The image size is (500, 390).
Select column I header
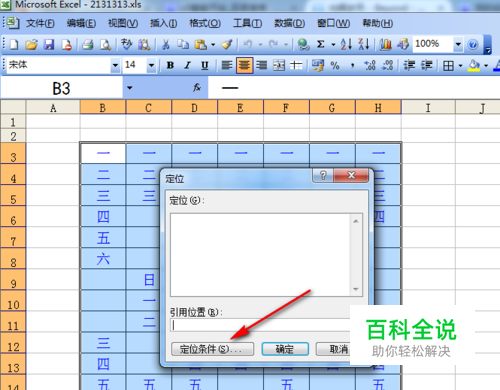428,108
